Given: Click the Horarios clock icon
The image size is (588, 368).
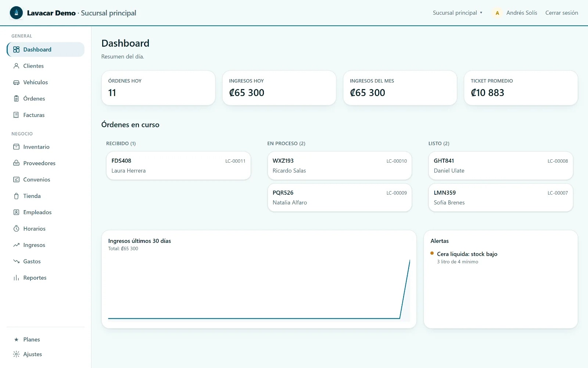Looking at the screenshot, I should point(16,229).
